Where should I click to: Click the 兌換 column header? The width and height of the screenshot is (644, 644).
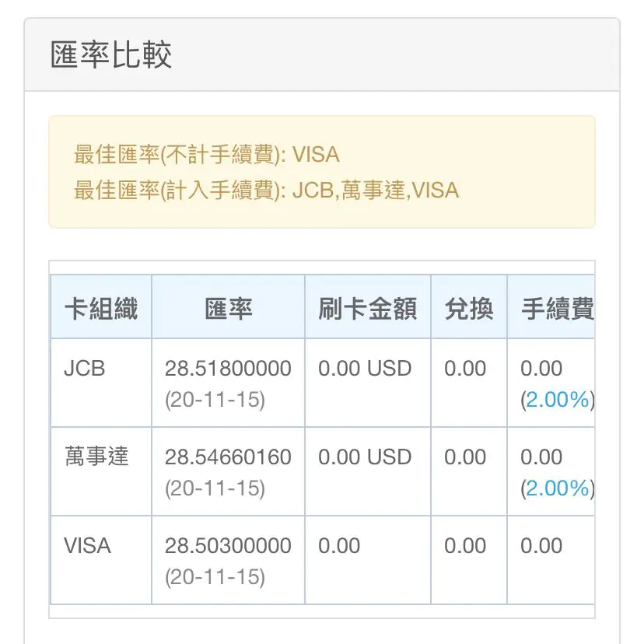click(x=468, y=309)
